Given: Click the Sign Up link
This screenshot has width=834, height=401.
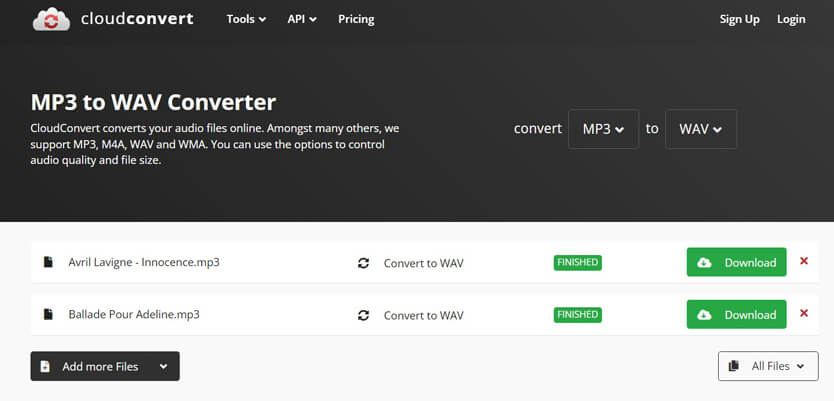Looking at the screenshot, I should click(739, 19).
